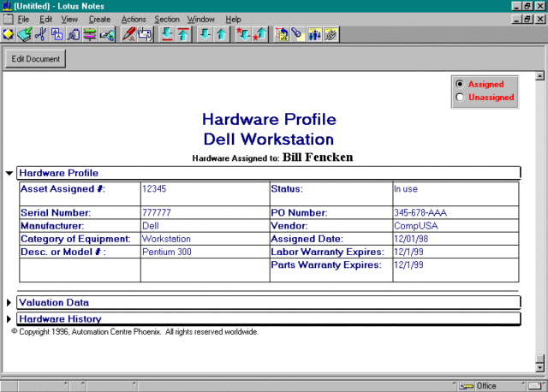Click the Hardware Profile section header

click(x=269, y=173)
